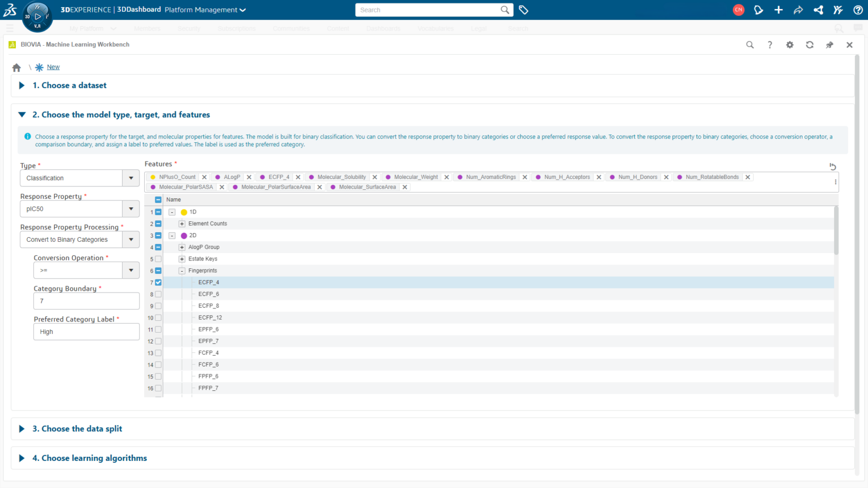Screen dimensions: 868x488
Task: Expand section 3 Choose the data split
Action: [x=22, y=429]
